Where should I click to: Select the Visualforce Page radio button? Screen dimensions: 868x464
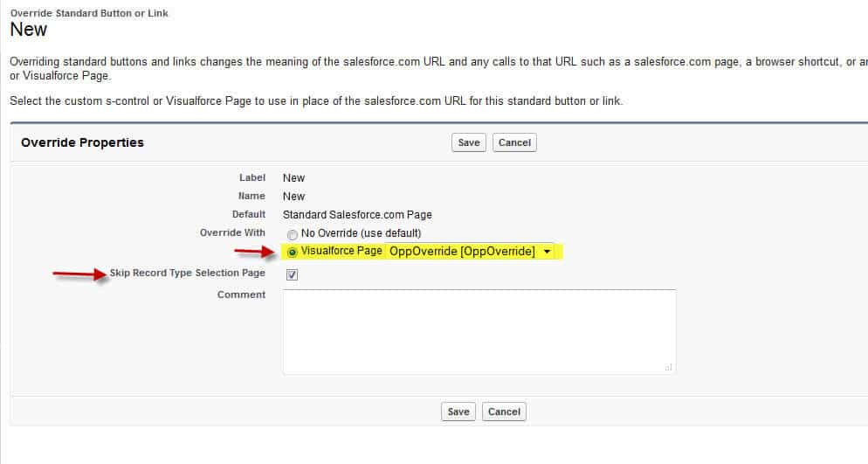pos(292,253)
